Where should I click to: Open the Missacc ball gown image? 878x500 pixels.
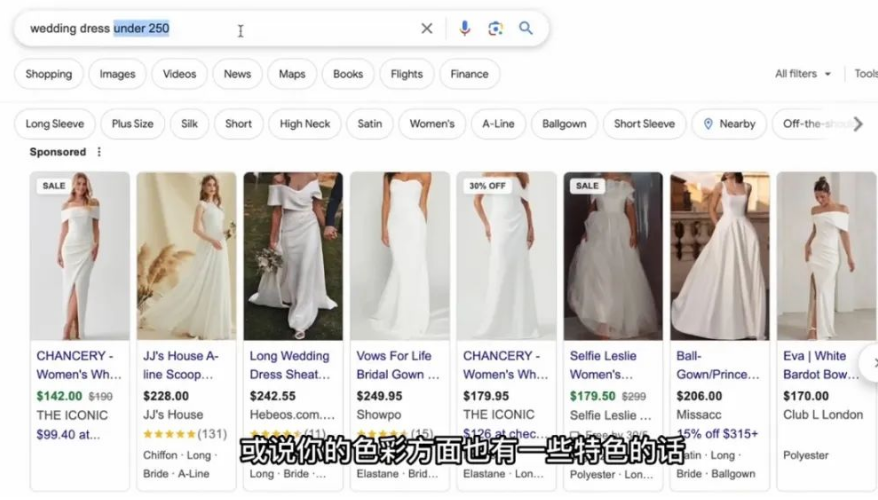click(x=720, y=256)
